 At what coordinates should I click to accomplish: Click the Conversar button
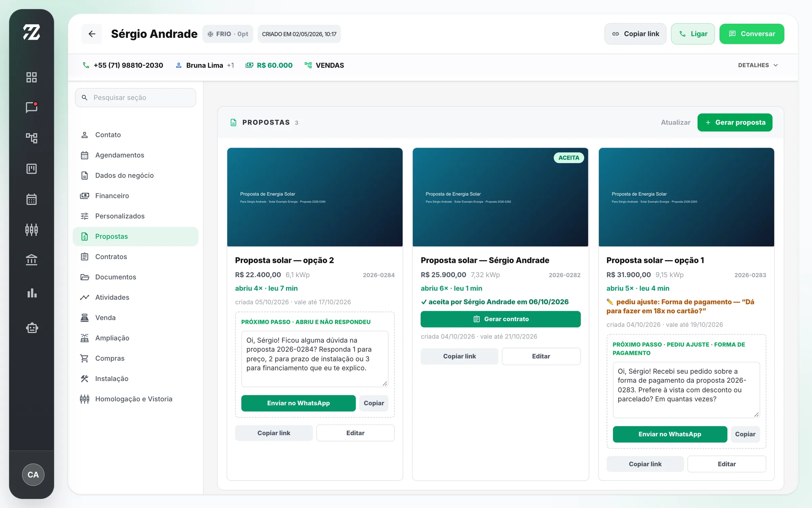coord(752,34)
